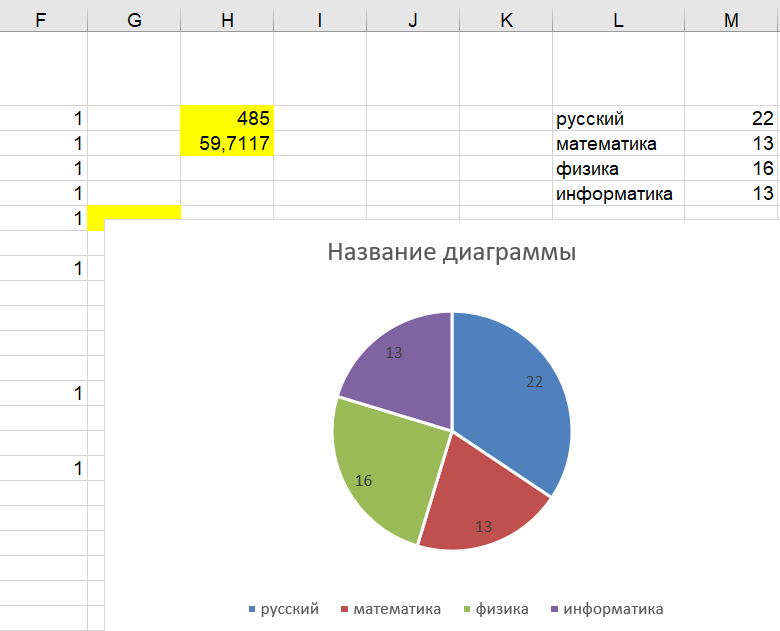Click legend entry 'русский'
Screen dimensions: 780x631
[x=289, y=608]
